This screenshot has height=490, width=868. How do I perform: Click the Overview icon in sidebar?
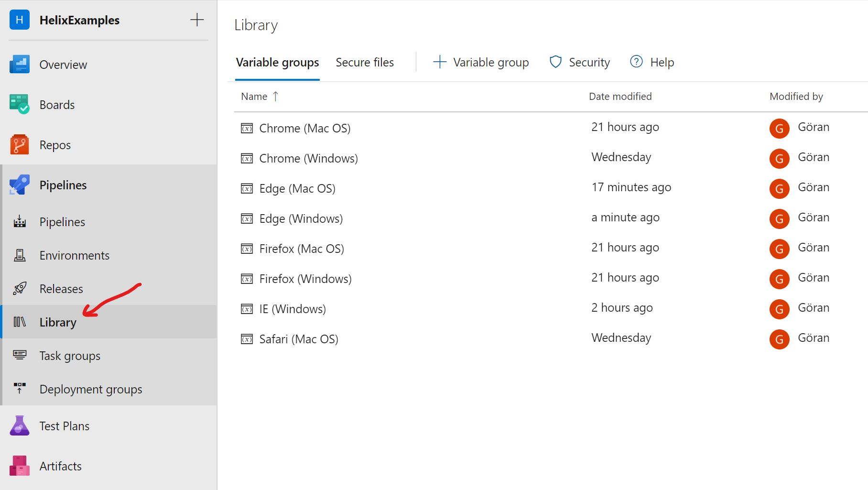(x=20, y=65)
